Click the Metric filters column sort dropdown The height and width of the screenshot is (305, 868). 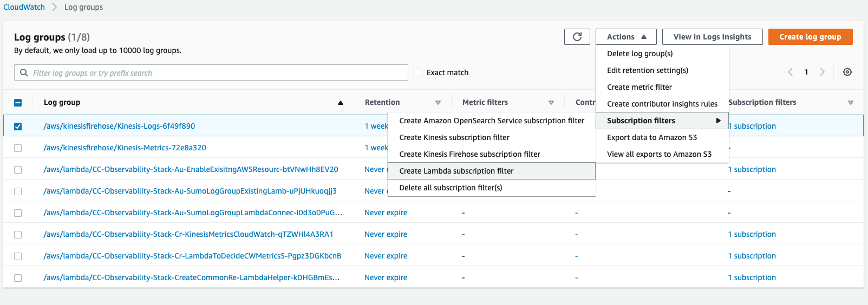pyautogui.click(x=551, y=103)
